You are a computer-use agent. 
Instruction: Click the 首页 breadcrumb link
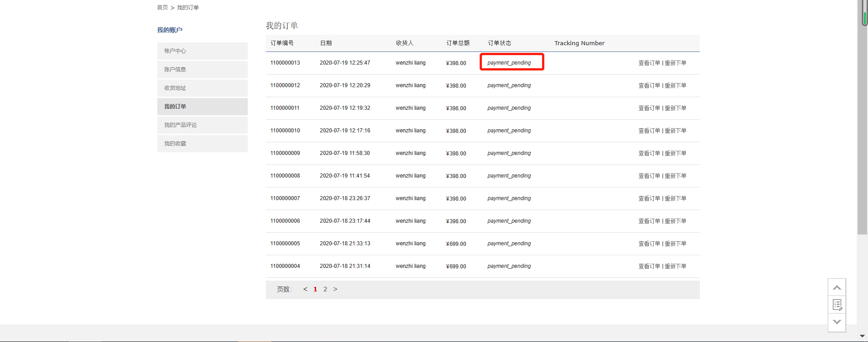[x=162, y=8]
